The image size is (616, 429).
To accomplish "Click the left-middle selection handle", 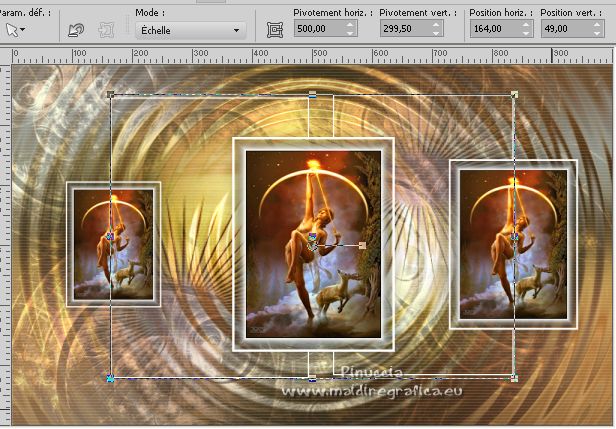I will pos(110,236).
